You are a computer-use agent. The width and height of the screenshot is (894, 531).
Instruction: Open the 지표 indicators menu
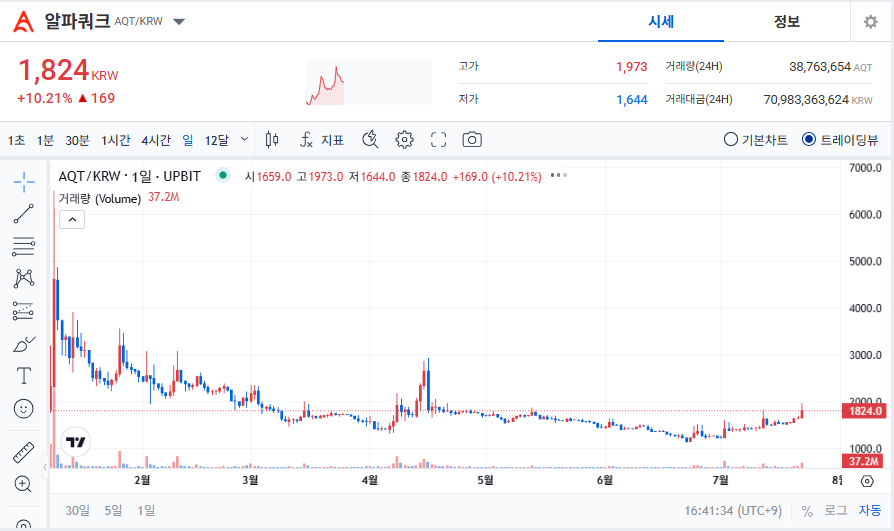pos(322,140)
